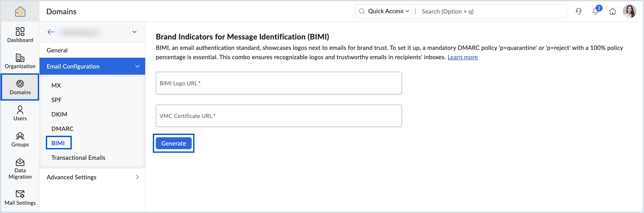Open the support headset icon
644x213 pixels.
[578, 11]
